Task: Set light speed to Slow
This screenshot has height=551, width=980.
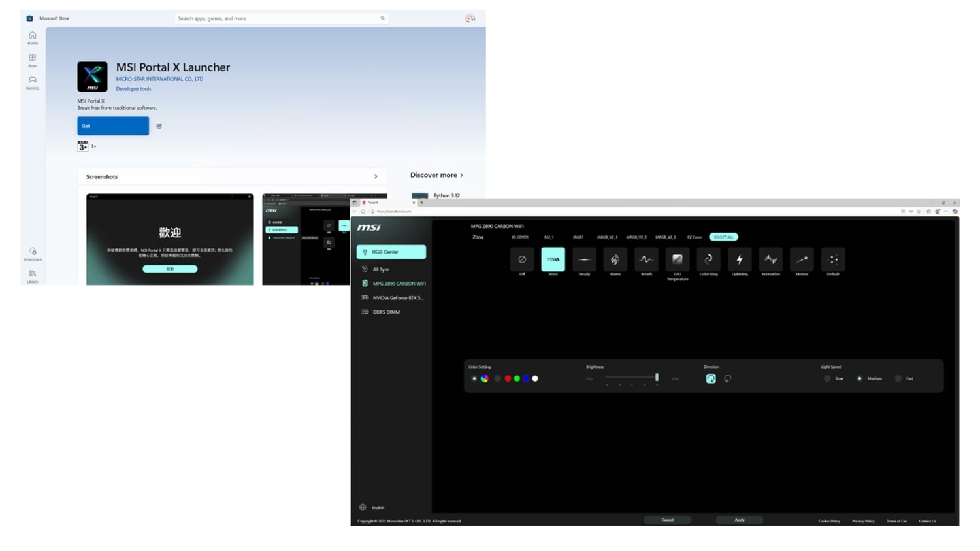Action: (x=827, y=378)
